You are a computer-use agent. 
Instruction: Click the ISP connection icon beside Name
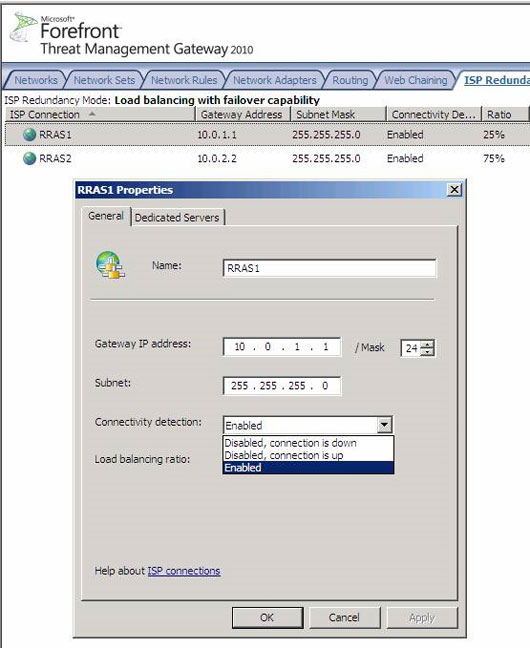click(x=110, y=265)
